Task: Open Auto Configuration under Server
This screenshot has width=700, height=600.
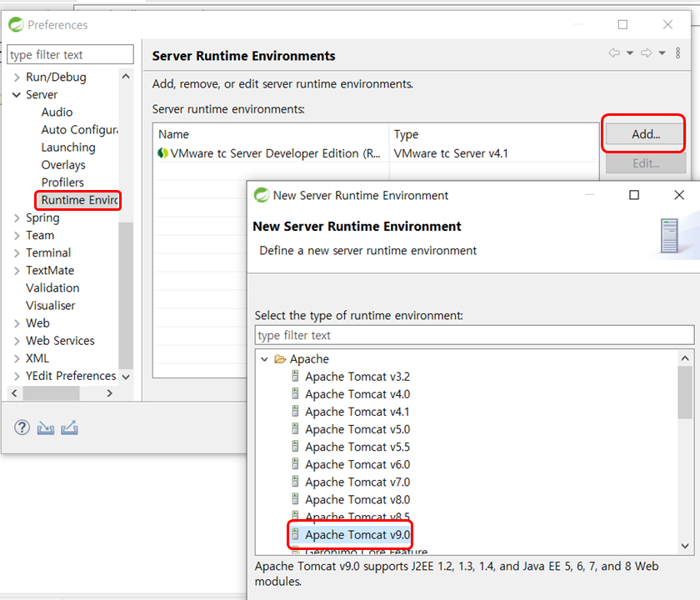Action: pyautogui.click(x=79, y=130)
